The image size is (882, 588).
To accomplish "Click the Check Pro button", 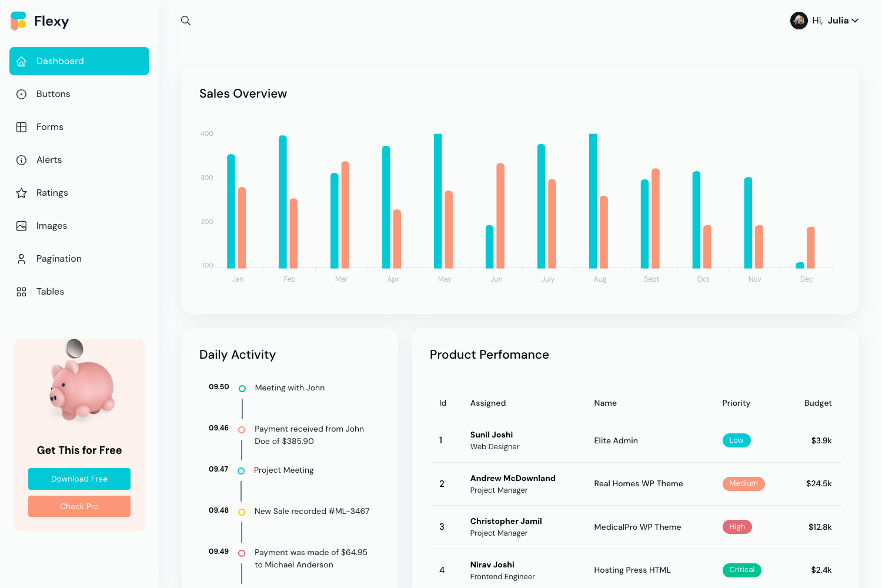I will click(x=79, y=506).
